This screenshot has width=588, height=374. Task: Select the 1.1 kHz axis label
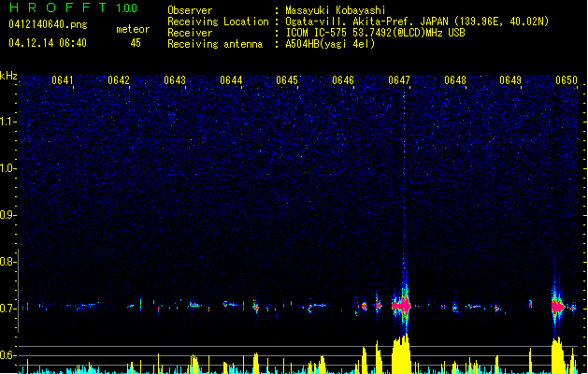(8, 122)
